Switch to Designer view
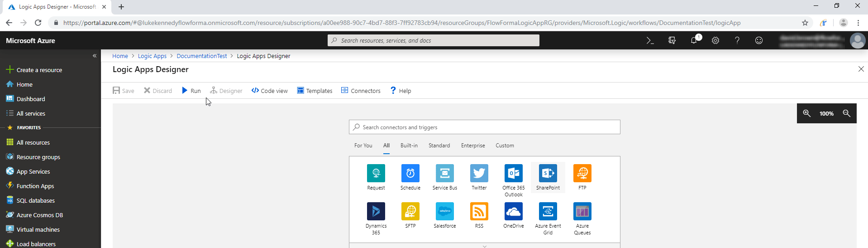Viewport: 868px width, 248px height. coord(226,91)
